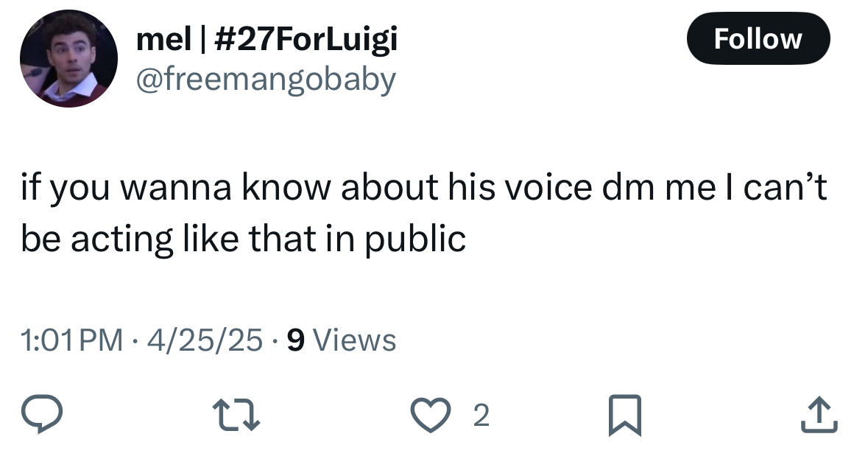Like the tweet with the heart icon
The height and width of the screenshot is (473, 868).
coord(431,415)
